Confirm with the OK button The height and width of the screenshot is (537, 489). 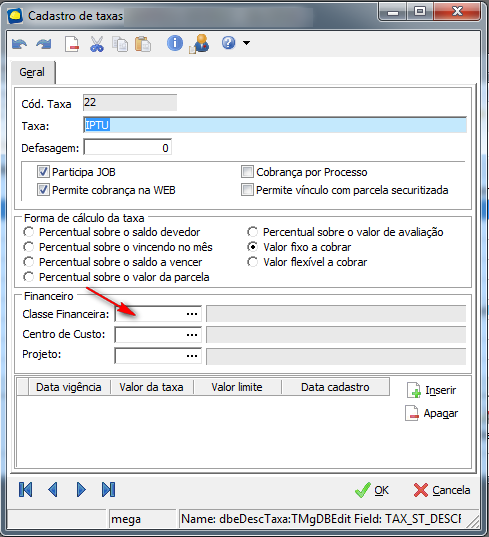click(372, 490)
